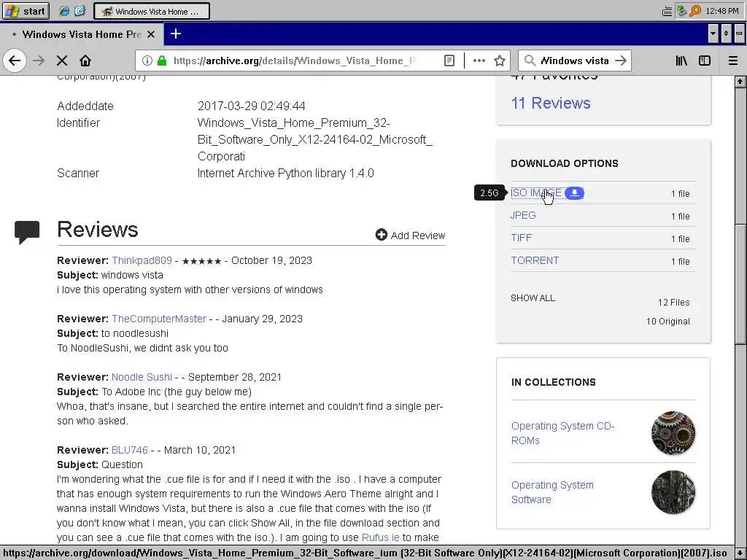Viewport: 747px width, 560px height.
Task: Go to the browser Home page icon
Action: (x=85, y=61)
